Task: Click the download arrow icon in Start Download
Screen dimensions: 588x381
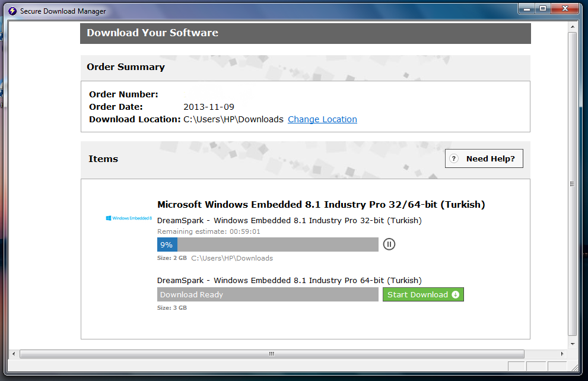Action: [x=455, y=294]
